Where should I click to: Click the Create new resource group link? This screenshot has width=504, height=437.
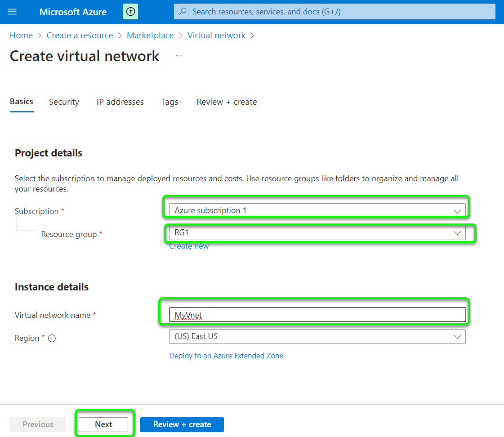coord(189,246)
